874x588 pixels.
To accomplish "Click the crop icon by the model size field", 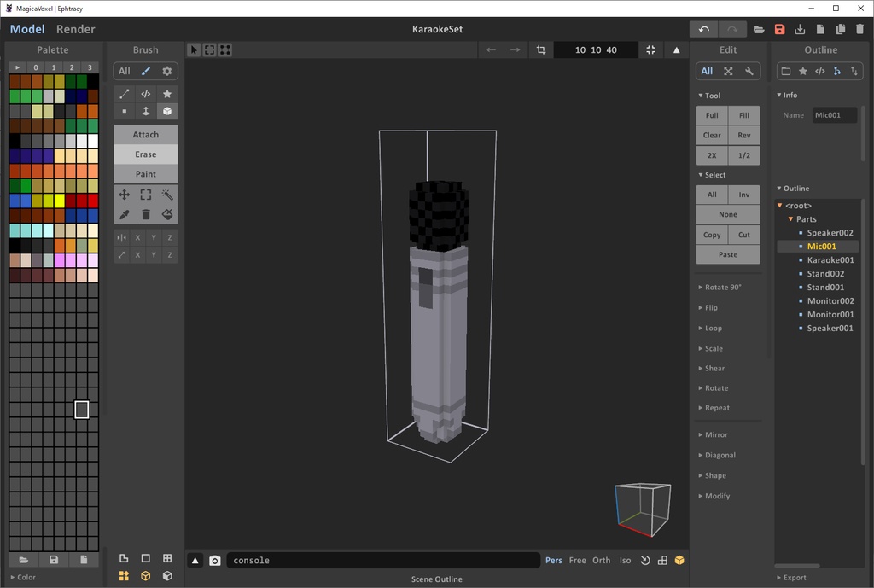I will tap(540, 50).
